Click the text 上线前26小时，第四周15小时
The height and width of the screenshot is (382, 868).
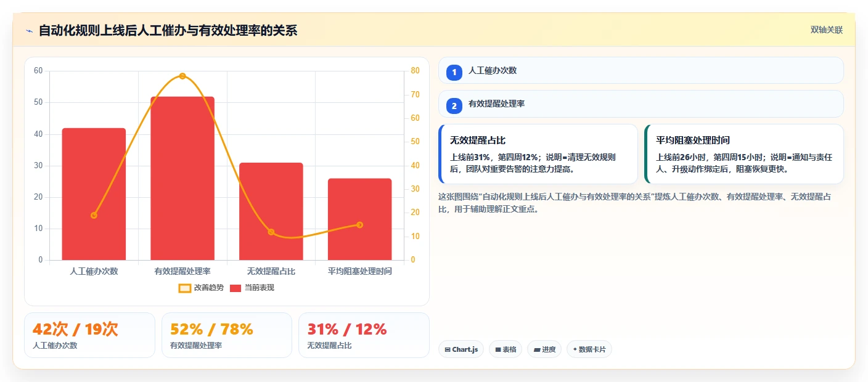click(710, 157)
